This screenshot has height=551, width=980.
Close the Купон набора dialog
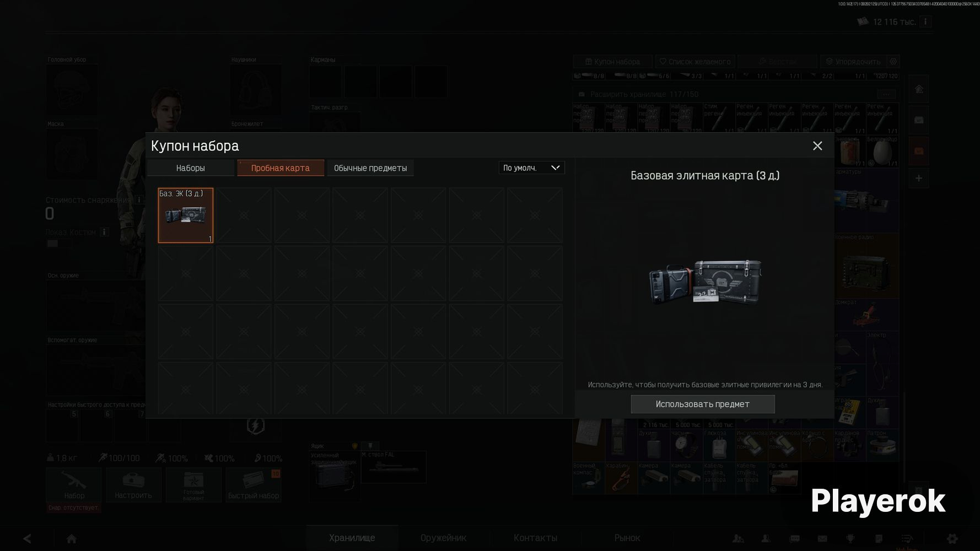817,146
